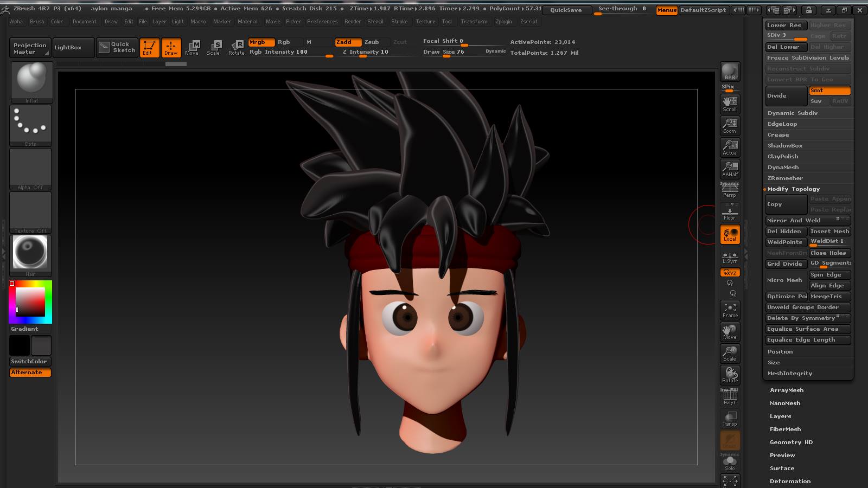868x488 pixels.
Task: Click the right-shelf Scale view icon
Action: coord(730,354)
